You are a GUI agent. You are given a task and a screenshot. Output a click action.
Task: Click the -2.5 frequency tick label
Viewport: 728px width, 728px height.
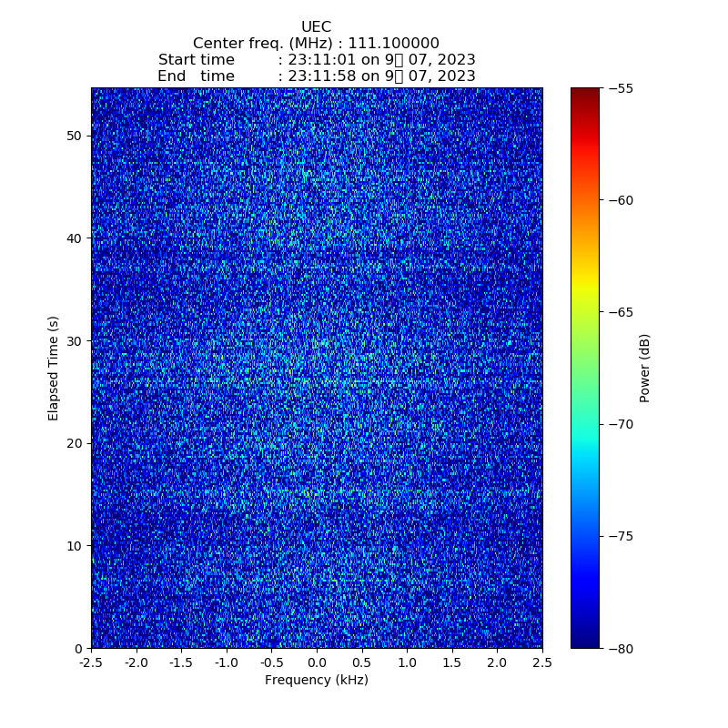[91, 663]
